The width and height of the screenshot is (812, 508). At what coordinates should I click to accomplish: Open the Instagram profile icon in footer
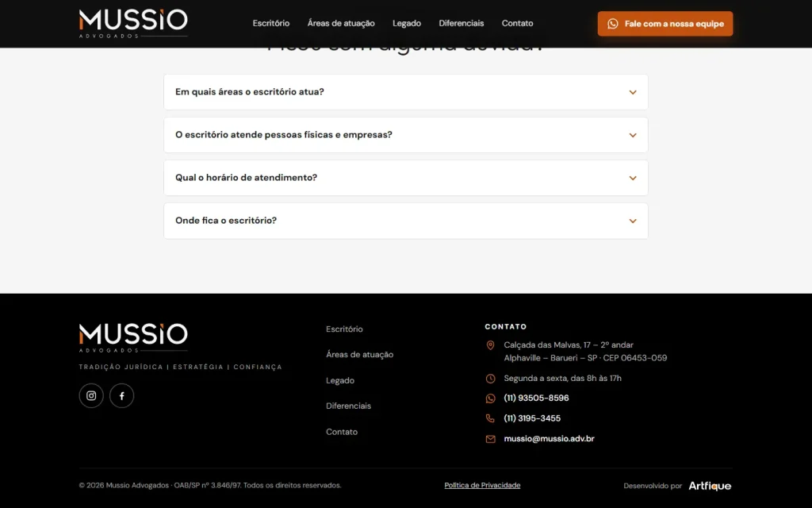tap(91, 396)
